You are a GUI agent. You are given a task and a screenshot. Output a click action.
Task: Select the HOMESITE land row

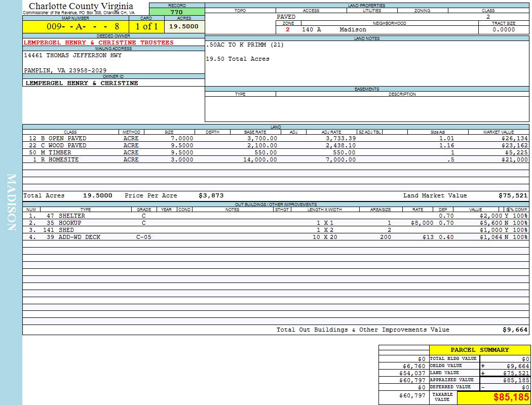pos(63,159)
